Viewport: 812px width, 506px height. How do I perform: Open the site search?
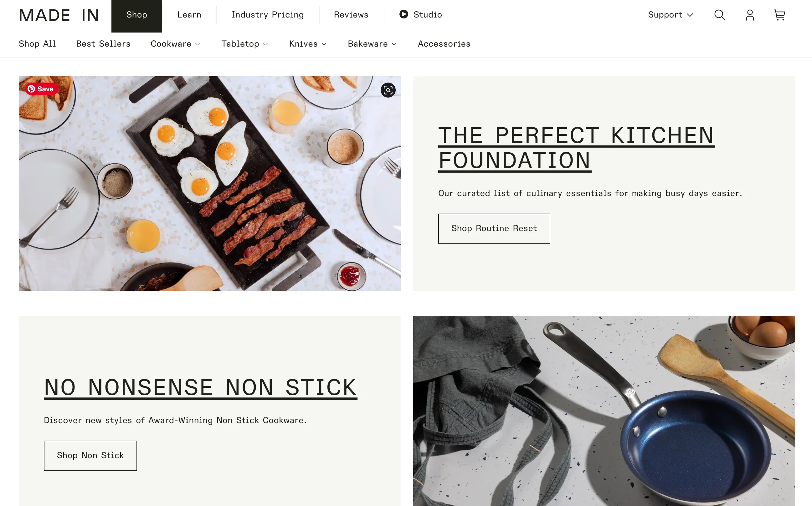click(x=719, y=15)
